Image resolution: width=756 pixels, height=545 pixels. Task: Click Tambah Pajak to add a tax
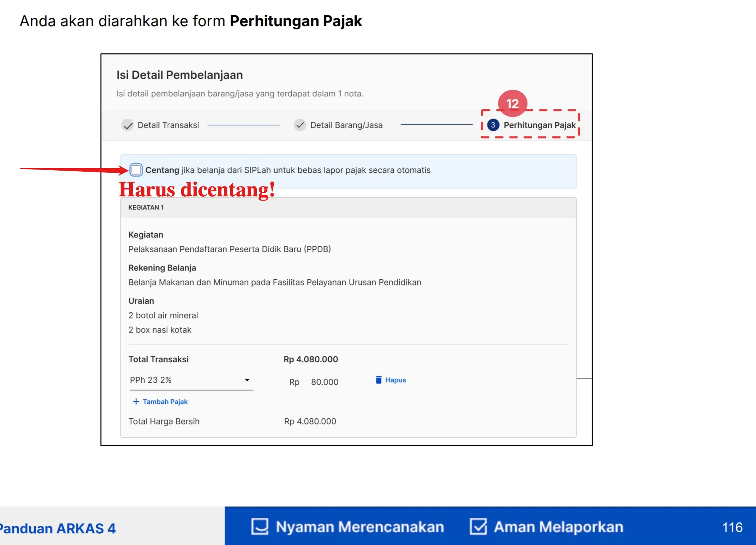point(165,402)
